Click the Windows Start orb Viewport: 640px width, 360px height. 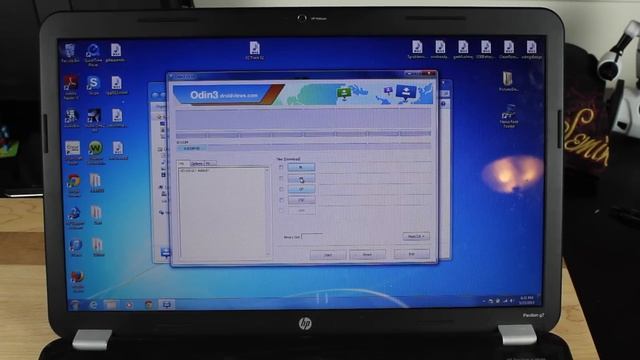click(x=75, y=304)
